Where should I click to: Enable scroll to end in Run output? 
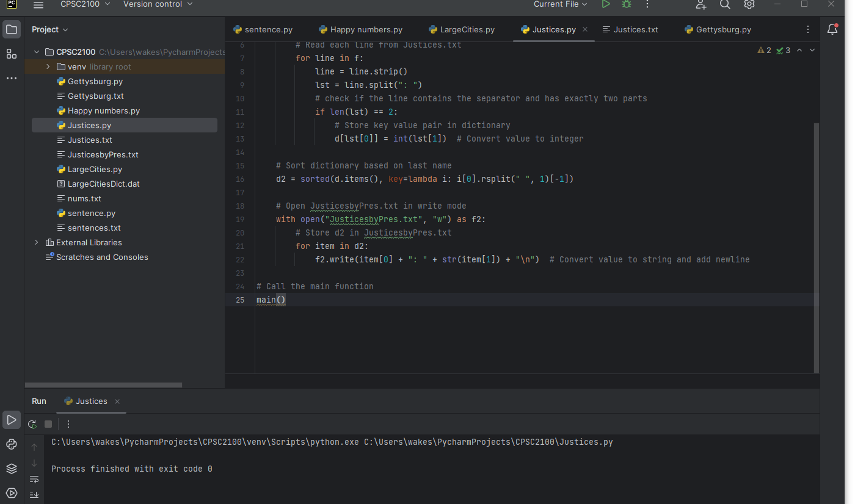click(x=34, y=494)
